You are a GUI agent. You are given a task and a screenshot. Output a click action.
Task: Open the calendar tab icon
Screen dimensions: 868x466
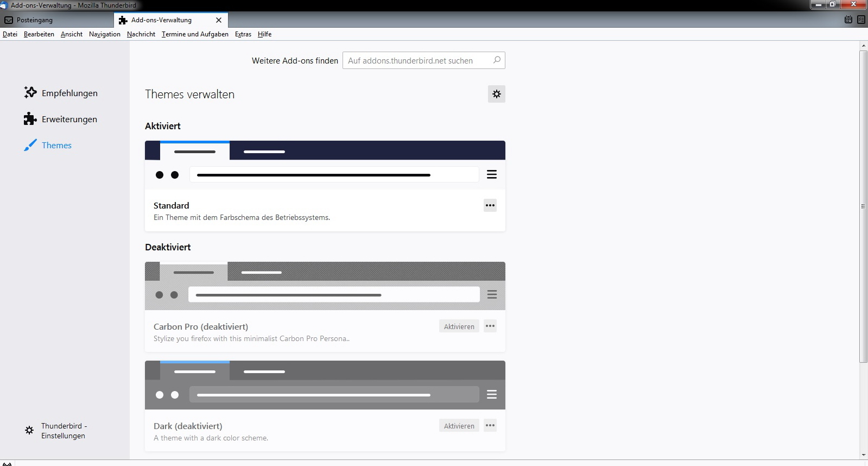848,20
